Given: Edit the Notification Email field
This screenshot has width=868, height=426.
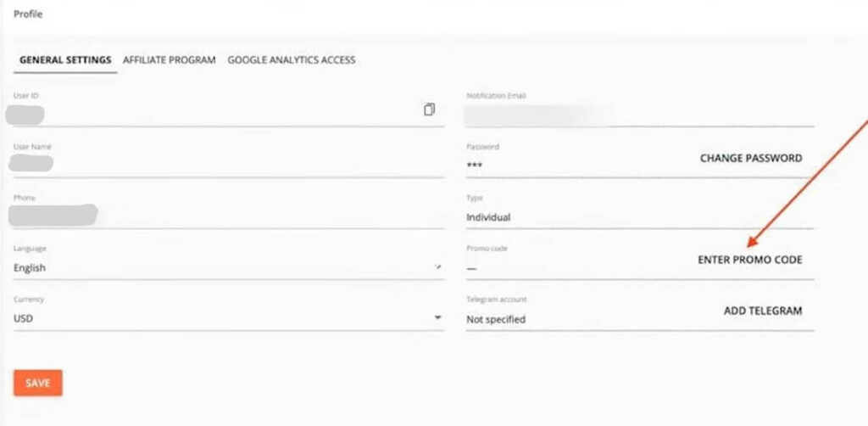Looking at the screenshot, I should 639,112.
